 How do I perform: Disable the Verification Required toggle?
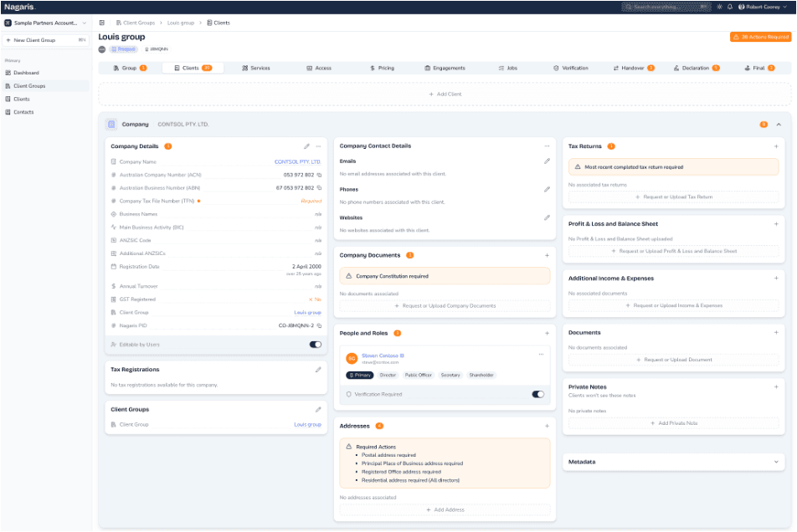(x=540, y=392)
